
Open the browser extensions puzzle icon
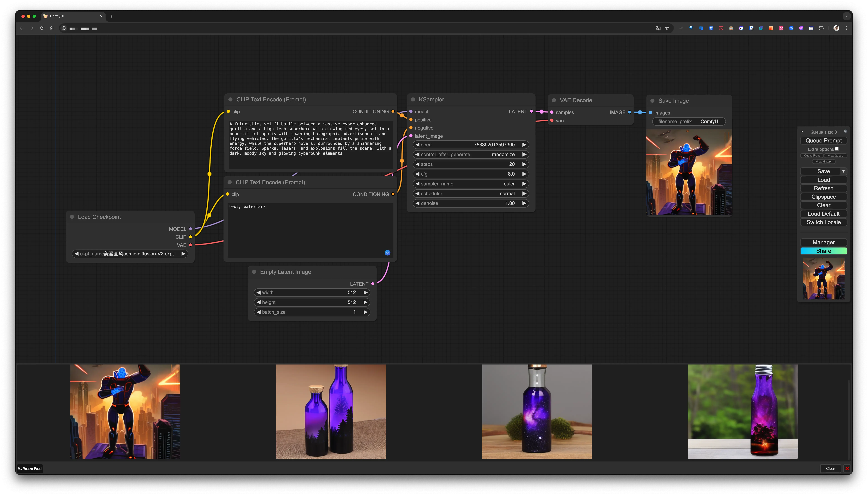point(821,28)
